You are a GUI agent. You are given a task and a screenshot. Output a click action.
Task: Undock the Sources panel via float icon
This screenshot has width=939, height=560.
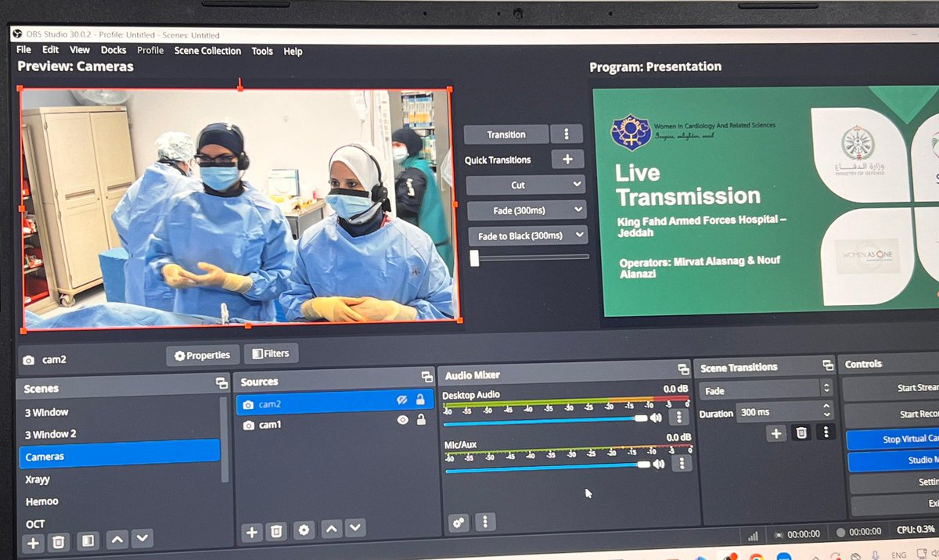tap(426, 377)
